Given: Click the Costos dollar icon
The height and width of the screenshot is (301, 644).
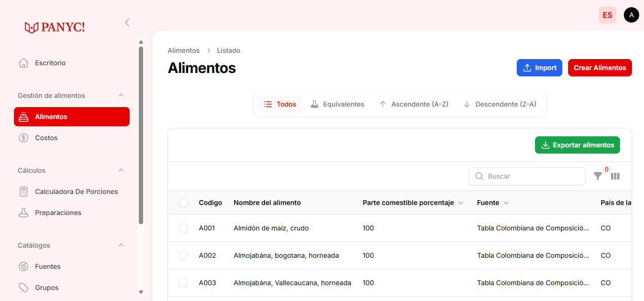Looking at the screenshot, I should (x=23, y=138).
